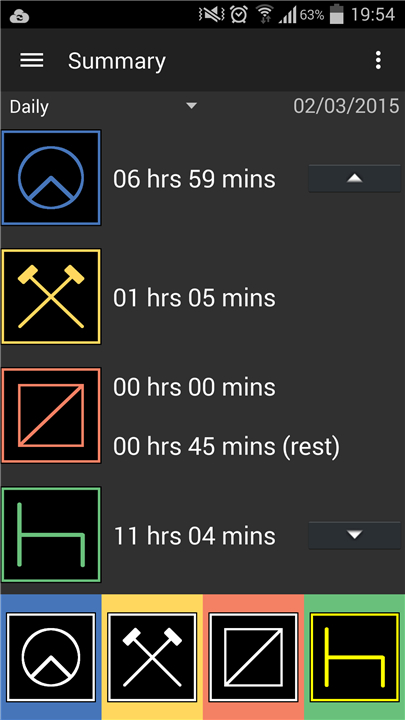Tap the blue driving steering wheel icon
This screenshot has width=405, height=720.
click(51, 178)
